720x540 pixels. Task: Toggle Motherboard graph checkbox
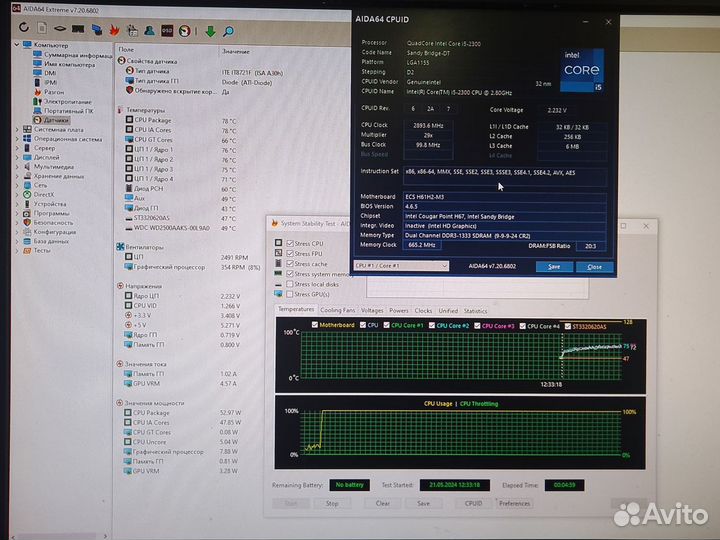[315, 325]
